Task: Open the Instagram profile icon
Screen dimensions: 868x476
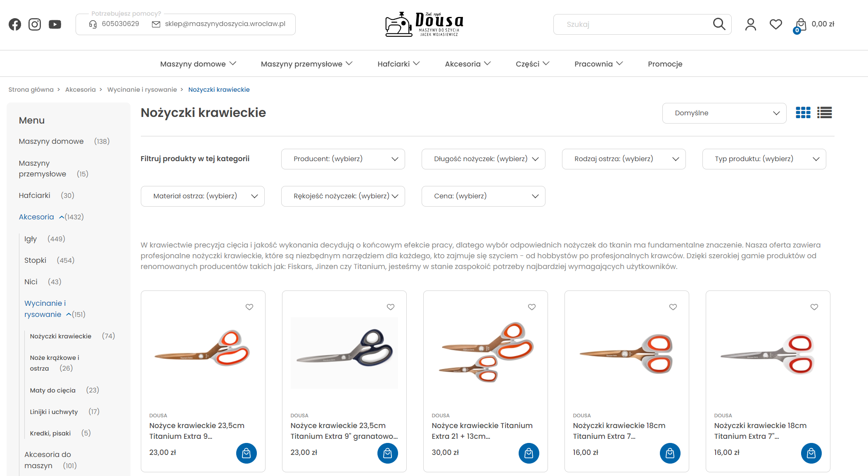Action: click(35, 24)
